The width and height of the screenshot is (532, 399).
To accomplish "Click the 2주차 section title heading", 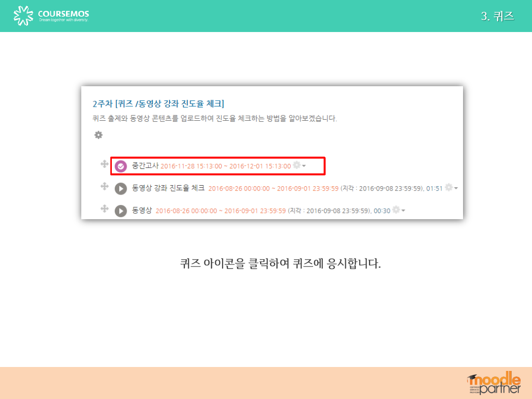I will [158, 103].
